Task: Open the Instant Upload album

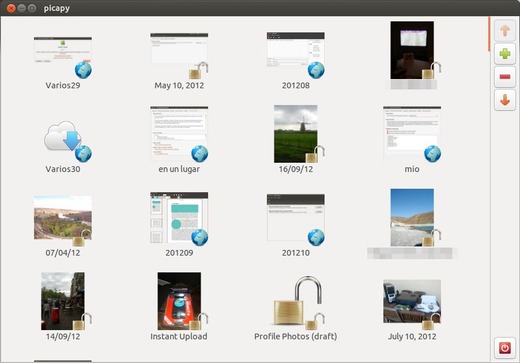Action: tap(179, 301)
